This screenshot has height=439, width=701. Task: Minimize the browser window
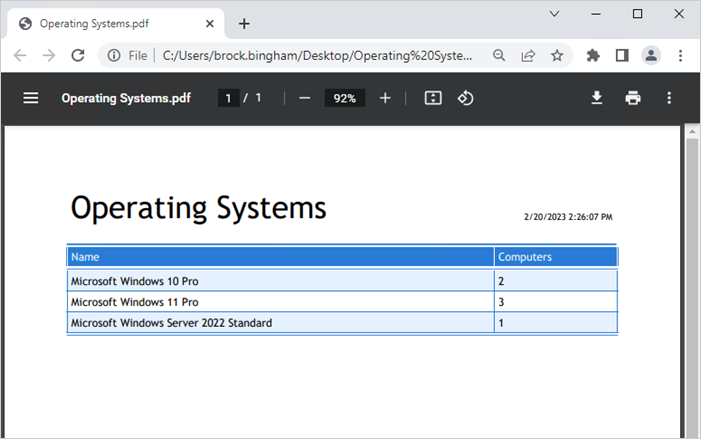click(596, 14)
